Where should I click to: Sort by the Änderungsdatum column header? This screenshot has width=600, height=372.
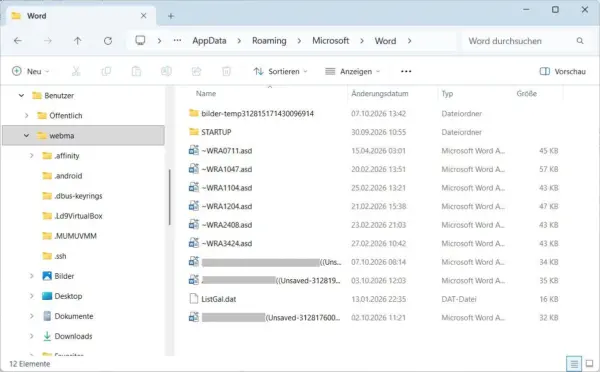pos(380,93)
